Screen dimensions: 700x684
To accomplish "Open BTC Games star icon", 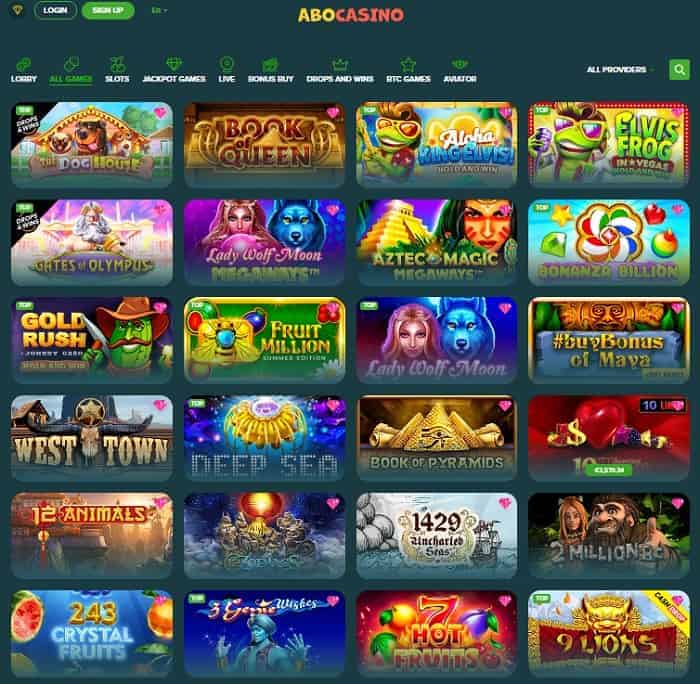I will pyautogui.click(x=408, y=64).
